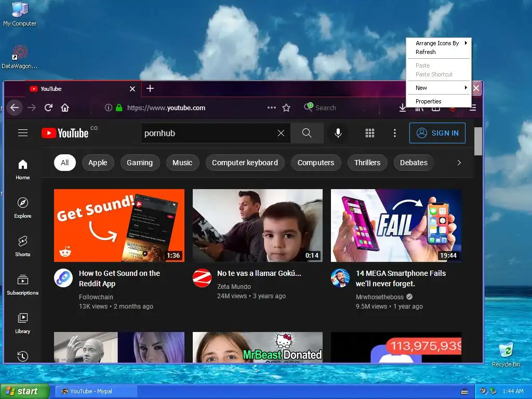Viewport: 532px width, 399px height.
Task: Expand the New submenu in context menu
Action: coord(438,87)
